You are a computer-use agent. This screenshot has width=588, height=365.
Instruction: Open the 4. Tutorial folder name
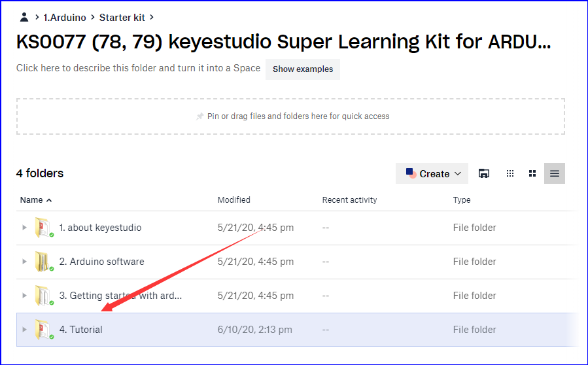click(x=80, y=330)
